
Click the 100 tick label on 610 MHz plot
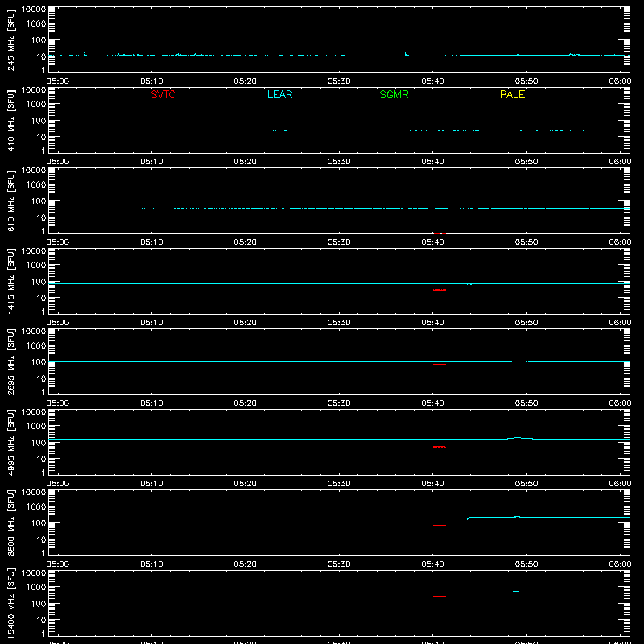(39, 201)
